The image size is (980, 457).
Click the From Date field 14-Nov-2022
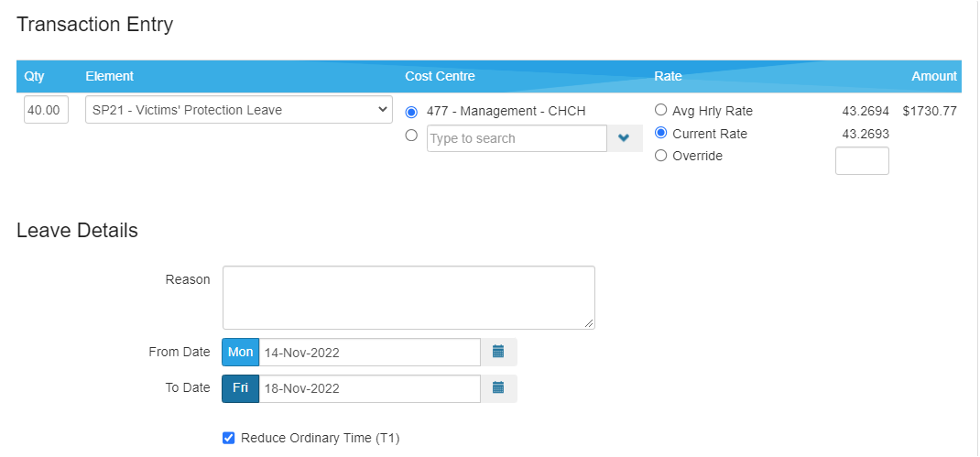(369, 352)
